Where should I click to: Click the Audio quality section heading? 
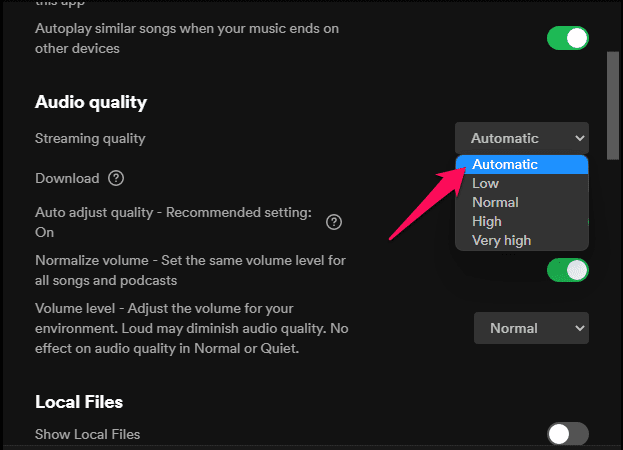click(91, 102)
